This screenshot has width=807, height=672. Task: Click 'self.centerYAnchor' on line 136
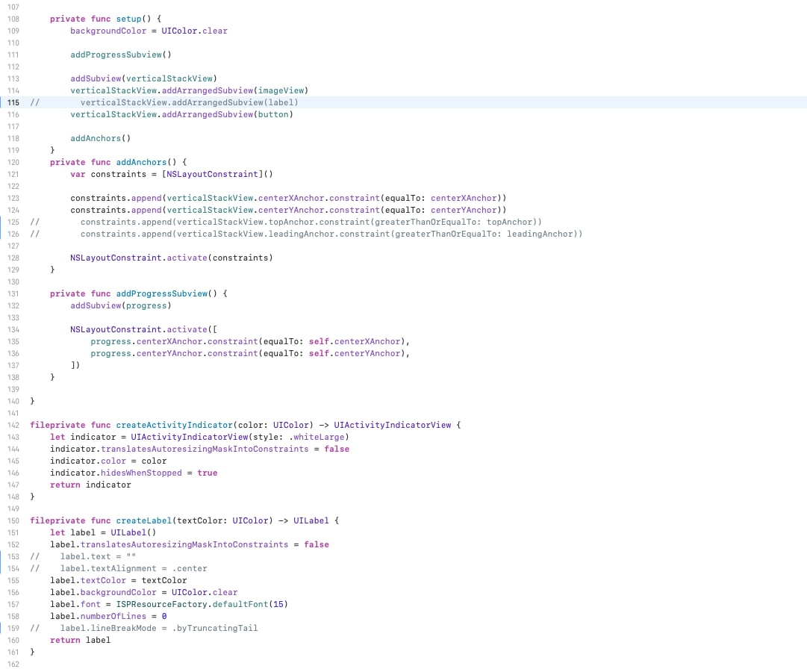(x=355, y=353)
